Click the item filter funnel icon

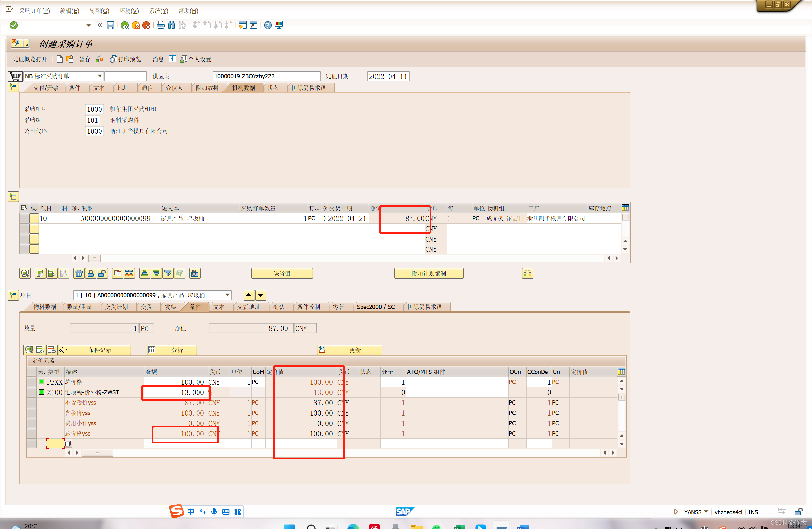pyautogui.click(x=168, y=273)
